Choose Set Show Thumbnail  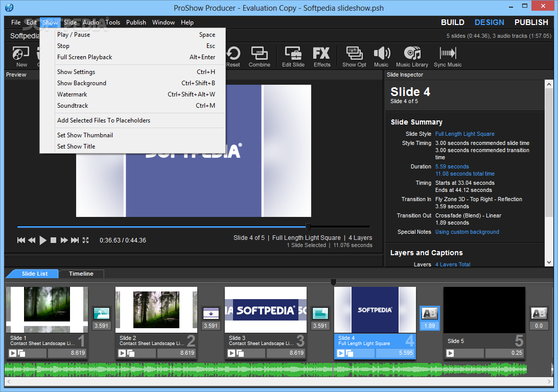pyautogui.click(x=132, y=135)
